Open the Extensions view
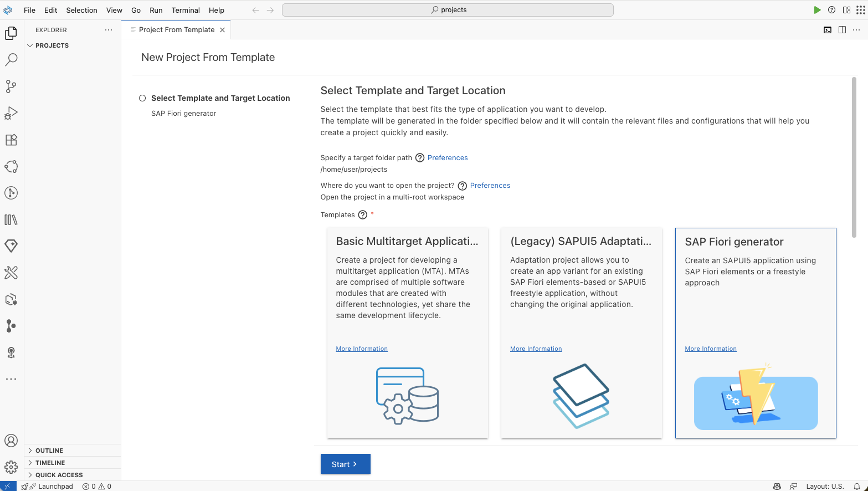This screenshot has width=868, height=491. (11, 140)
